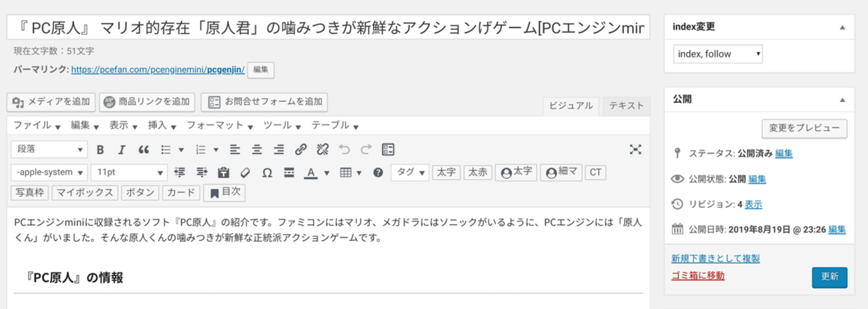Click the 更新 update button
Screen dimensions: 868x309
point(829,277)
